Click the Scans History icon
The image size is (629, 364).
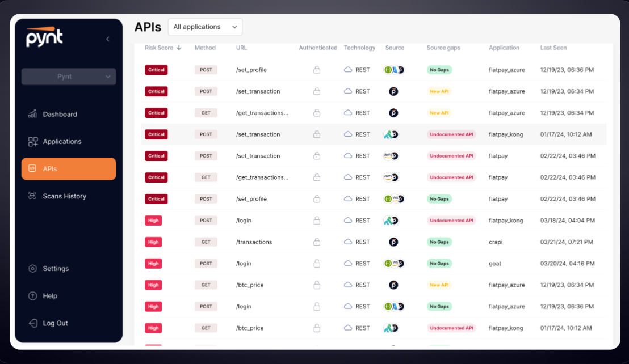coord(32,196)
